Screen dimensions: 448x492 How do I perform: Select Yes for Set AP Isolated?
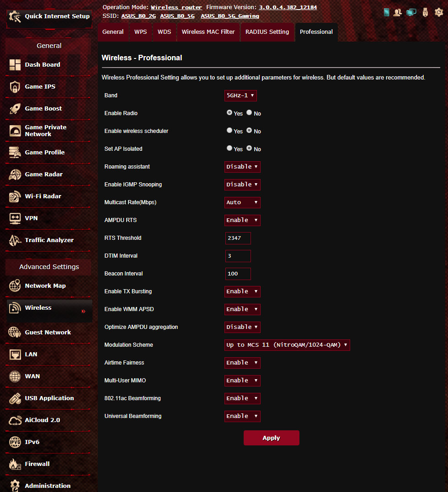click(229, 148)
